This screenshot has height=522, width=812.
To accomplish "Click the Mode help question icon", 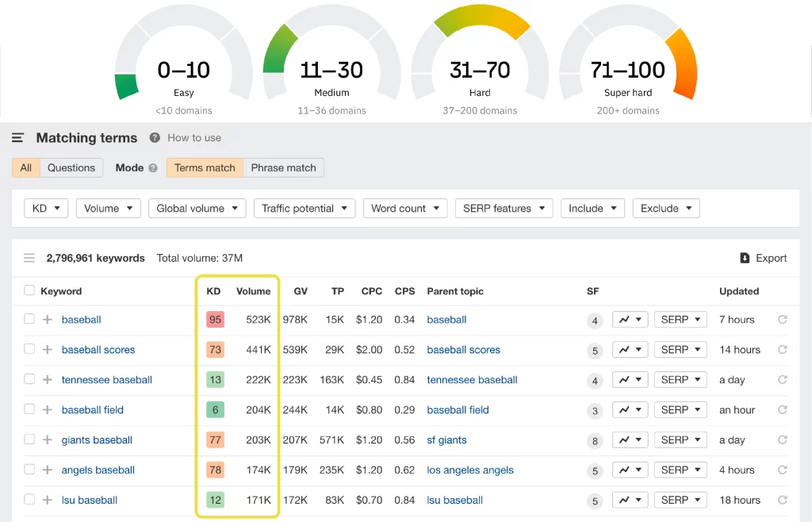I will click(153, 168).
